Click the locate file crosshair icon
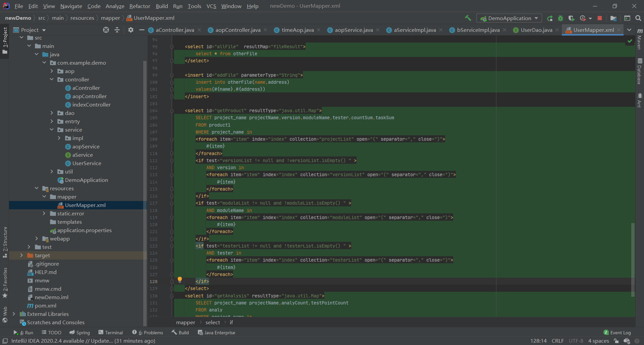Image resolution: width=644 pixels, height=345 pixels. (106, 30)
